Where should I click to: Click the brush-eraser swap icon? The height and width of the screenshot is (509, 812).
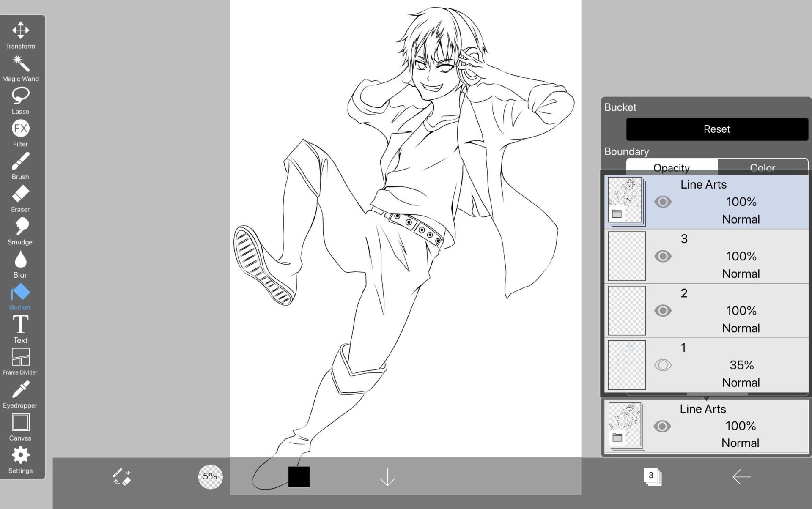coord(122,476)
